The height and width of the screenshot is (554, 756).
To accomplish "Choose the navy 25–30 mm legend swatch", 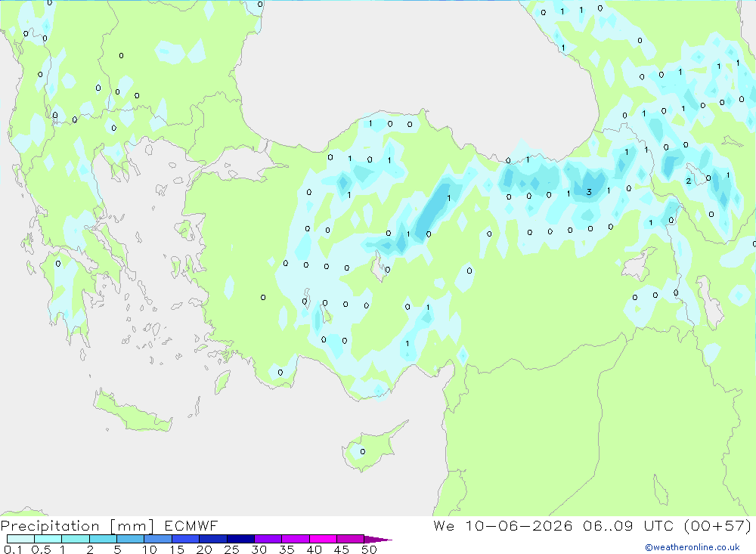I will (240, 539).
